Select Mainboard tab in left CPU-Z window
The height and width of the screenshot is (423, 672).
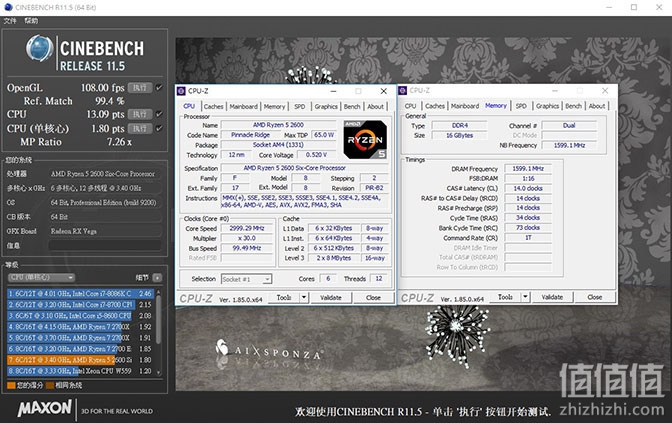[243, 106]
